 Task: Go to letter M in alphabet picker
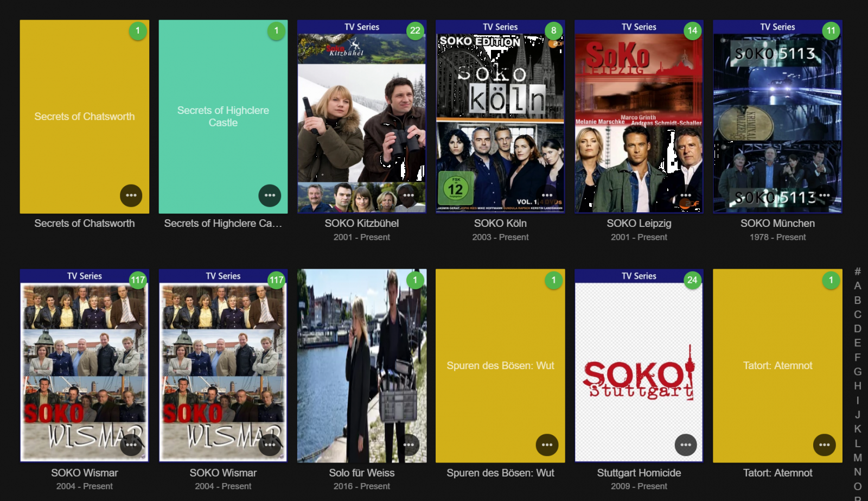pos(858,458)
